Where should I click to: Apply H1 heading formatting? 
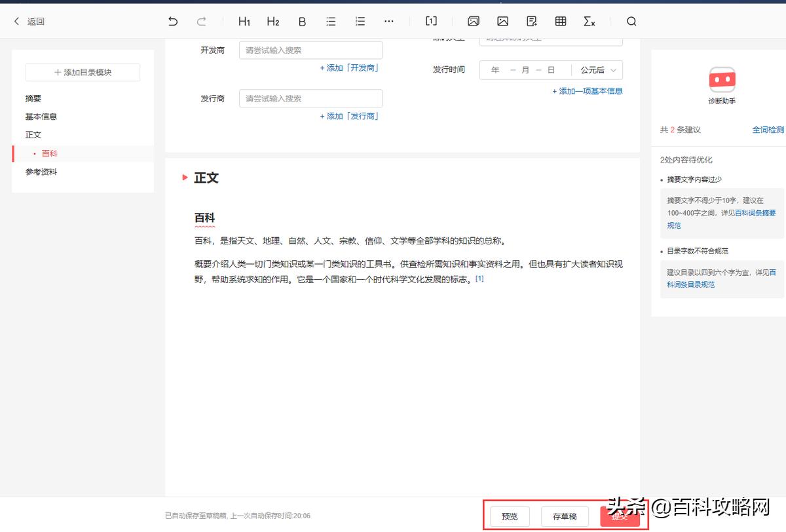[x=244, y=21]
